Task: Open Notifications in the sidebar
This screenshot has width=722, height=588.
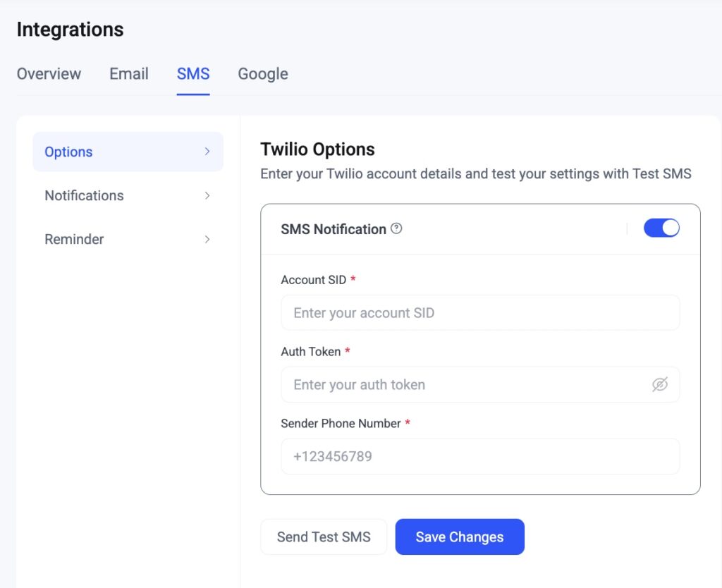Action: pyautogui.click(x=128, y=196)
